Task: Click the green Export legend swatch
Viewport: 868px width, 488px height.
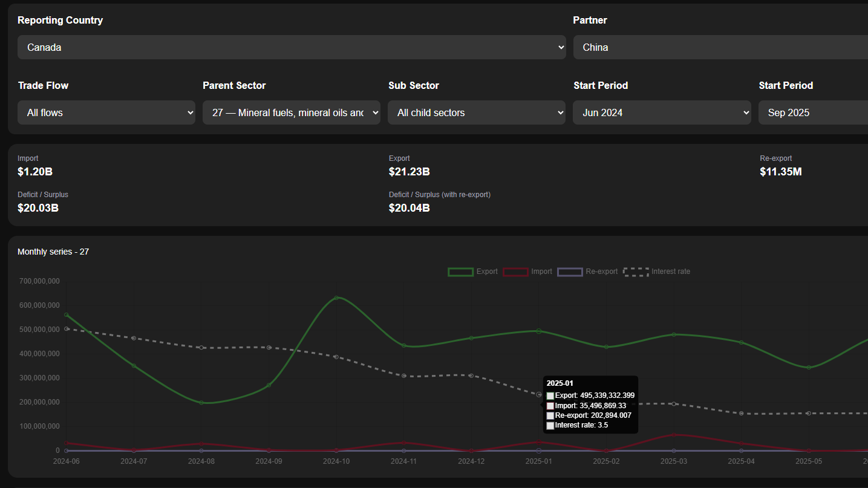Action: pyautogui.click(x=460, y=272)
